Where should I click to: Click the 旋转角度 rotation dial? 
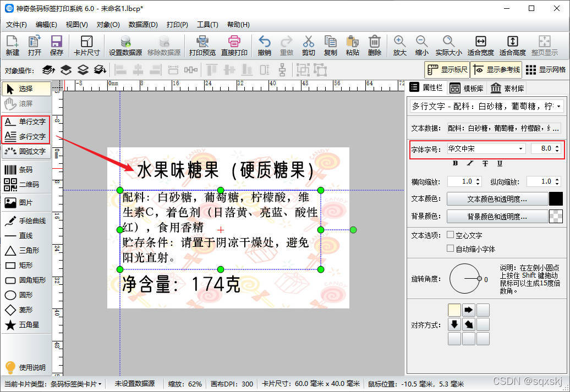pos(465,279)
